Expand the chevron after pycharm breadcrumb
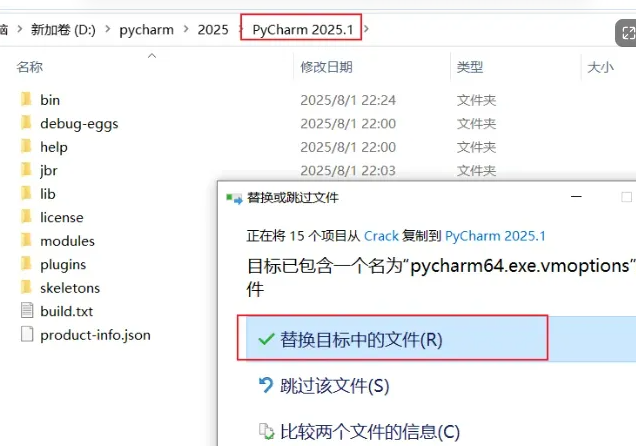Screen dimensions: 636x446 pyautogui.click(x=186, y=29)
